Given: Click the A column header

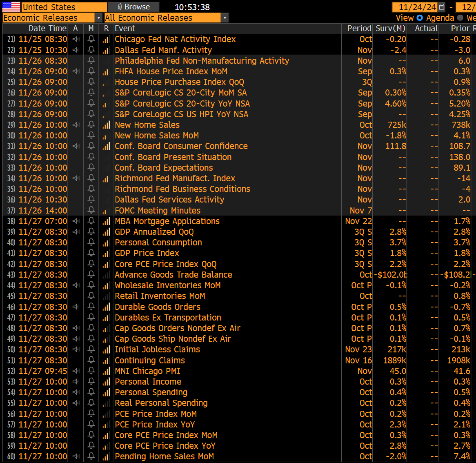Looking at the screenshot, I should pos(75,28).
